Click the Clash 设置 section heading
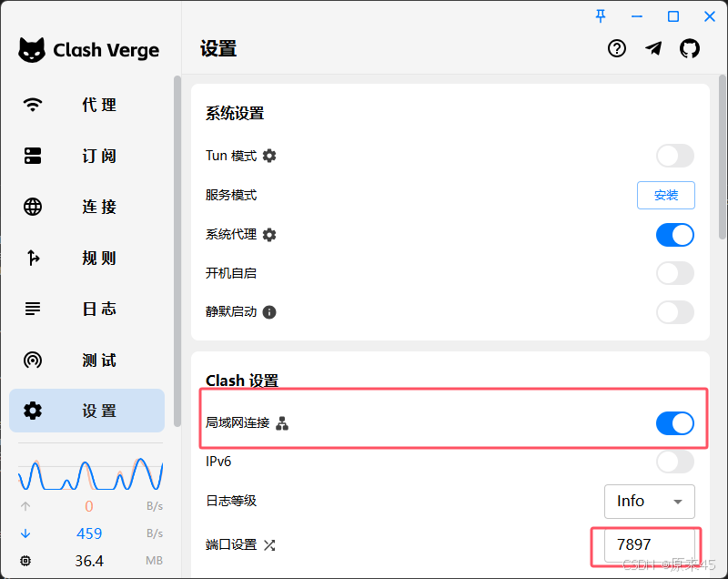This screenshot has height=579, width=728. (x=242, y=381)
